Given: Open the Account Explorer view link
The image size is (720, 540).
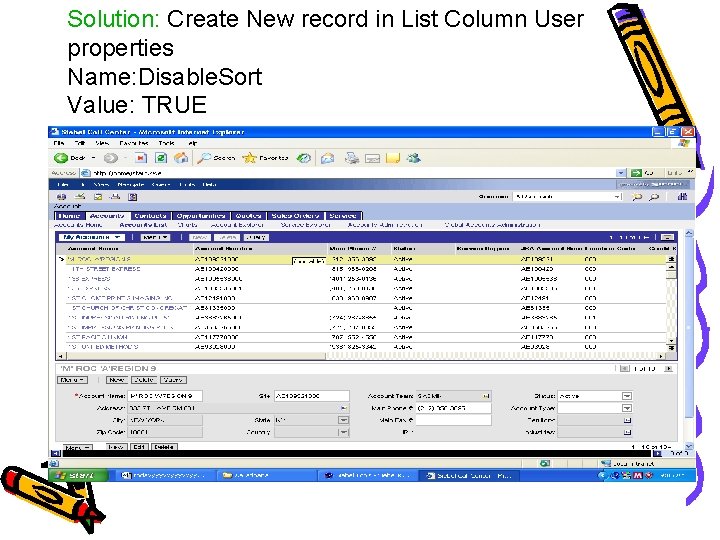Looking at the screenshot, I should 237,225.
